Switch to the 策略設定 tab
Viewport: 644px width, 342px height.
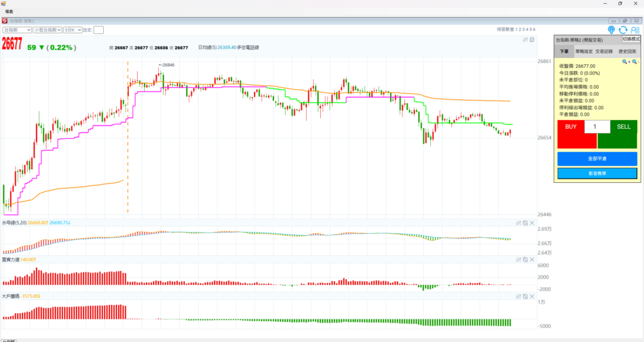click(x=584, y=51)
